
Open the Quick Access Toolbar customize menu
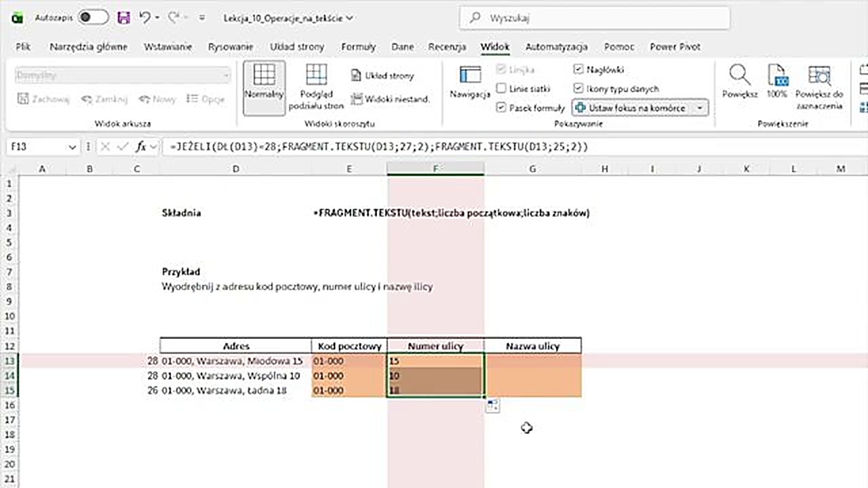tap(202, 18)
